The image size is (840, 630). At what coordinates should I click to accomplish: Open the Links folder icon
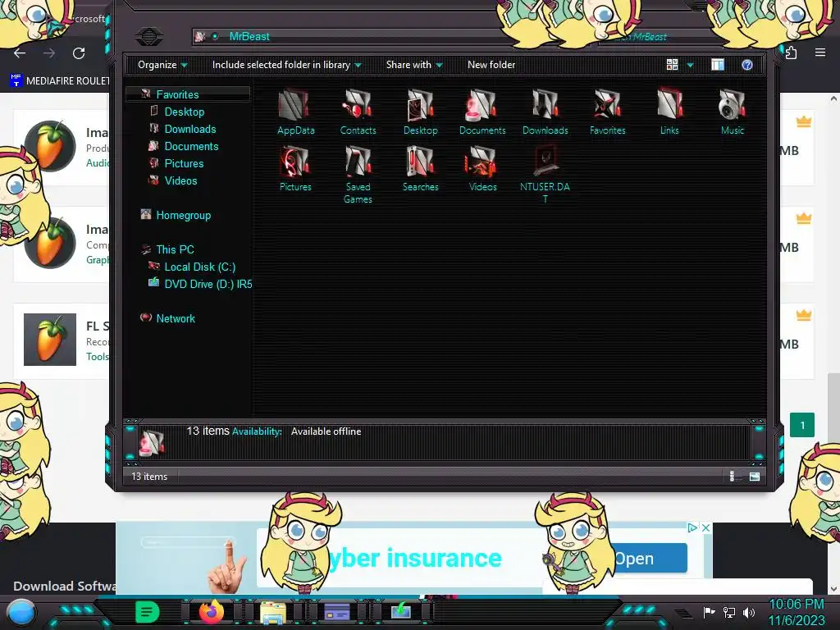(x=669, y=112)
